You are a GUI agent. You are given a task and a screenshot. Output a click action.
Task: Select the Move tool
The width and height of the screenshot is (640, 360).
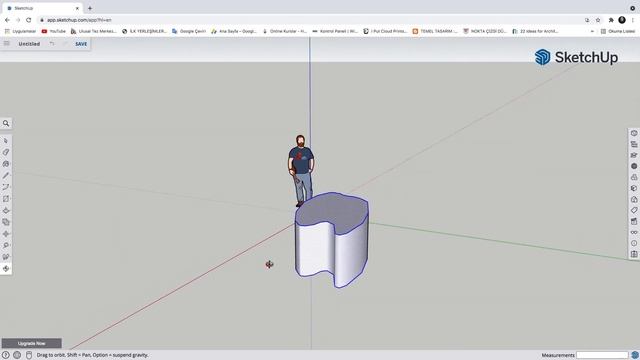pos(6,234)
